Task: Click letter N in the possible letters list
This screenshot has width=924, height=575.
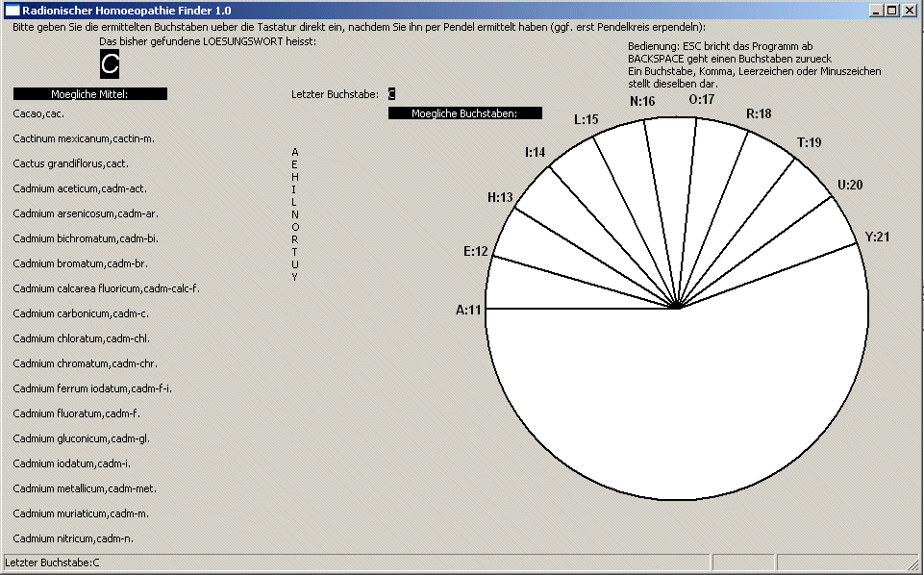Action: (x=294, y=214)
